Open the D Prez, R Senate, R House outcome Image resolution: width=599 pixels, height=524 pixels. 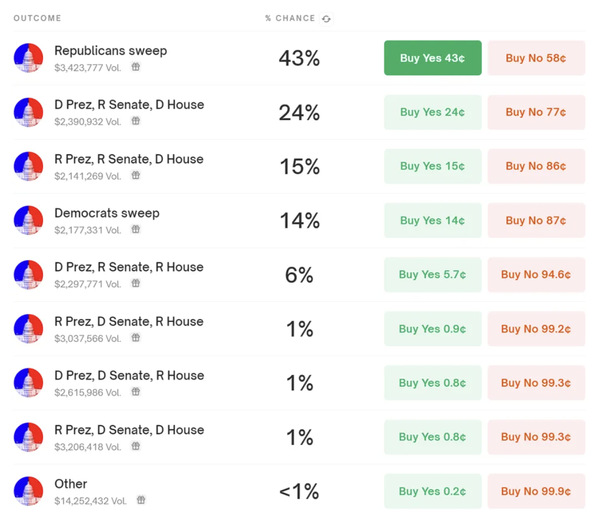pyautogui.click(x=129, y=267)
